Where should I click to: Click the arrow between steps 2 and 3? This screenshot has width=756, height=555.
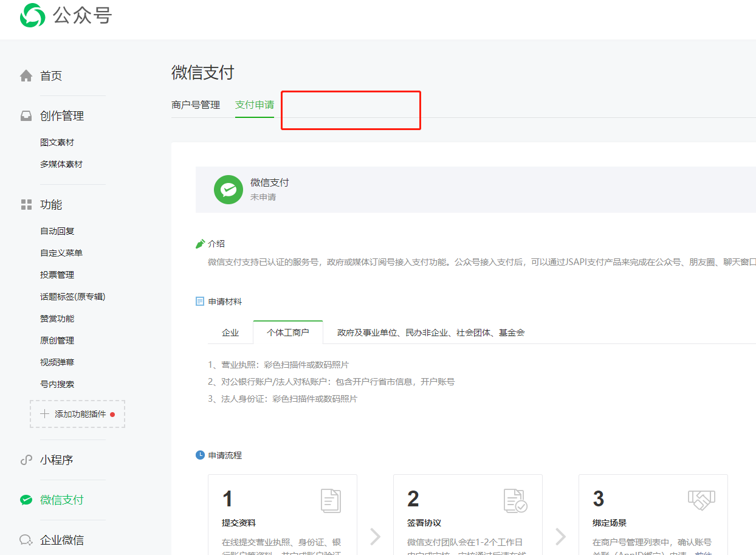(x=560, y=536)
